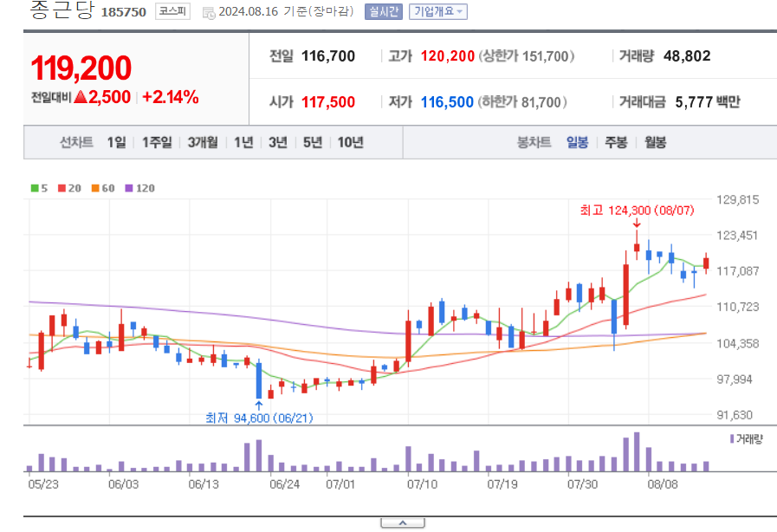The width and height of the screenshot is (777, 532).
Task: Click the 전일 116,700 value
Action: point(328,56)
